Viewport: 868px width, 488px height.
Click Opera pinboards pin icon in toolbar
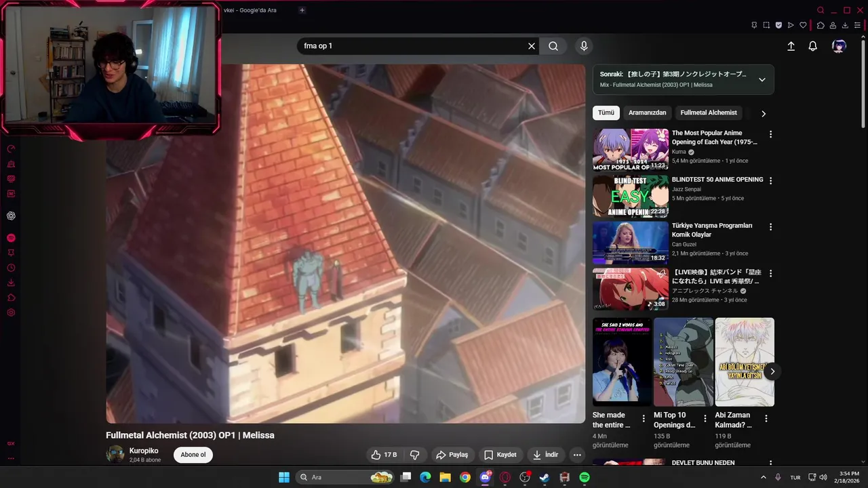(754, 25)
